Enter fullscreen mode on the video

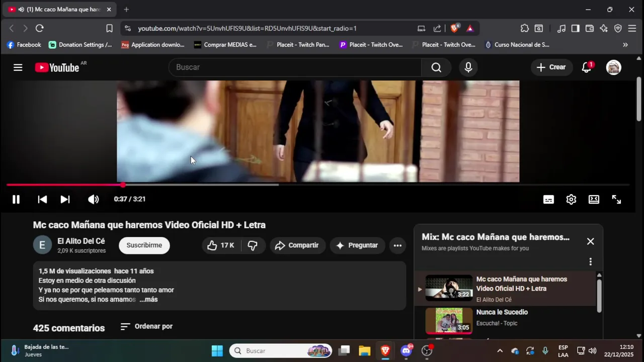pyautogui.click(x=616, y=200)
